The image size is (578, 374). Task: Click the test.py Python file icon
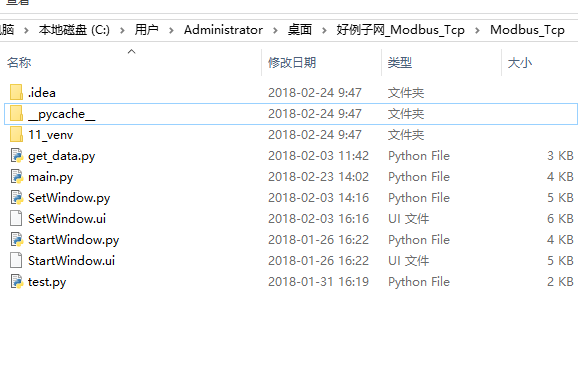17,282
